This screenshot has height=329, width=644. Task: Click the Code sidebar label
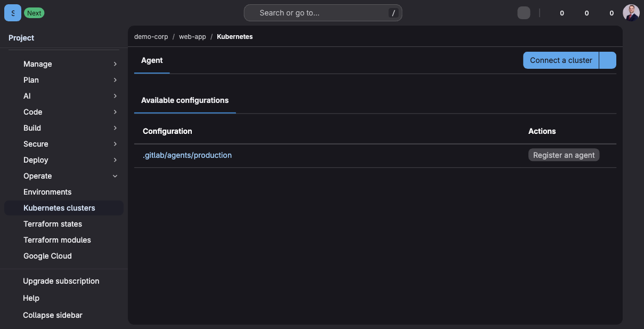tap(32, 112)
